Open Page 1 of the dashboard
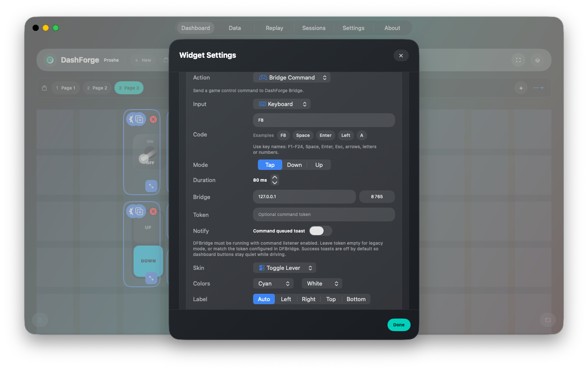 (66, 88)
